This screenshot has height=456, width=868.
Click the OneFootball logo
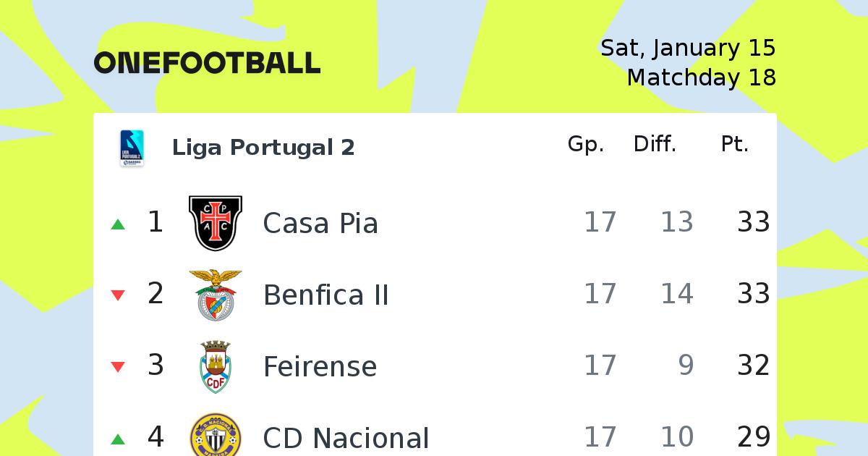pos(207,63)
